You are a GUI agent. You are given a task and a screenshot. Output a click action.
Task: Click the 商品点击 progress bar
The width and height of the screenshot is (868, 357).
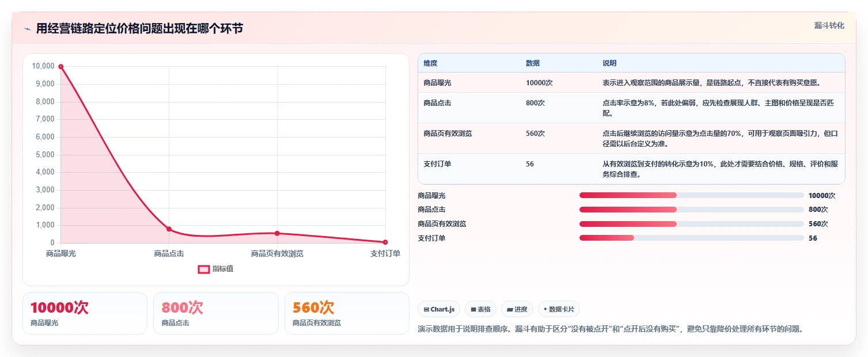point(691,210)
